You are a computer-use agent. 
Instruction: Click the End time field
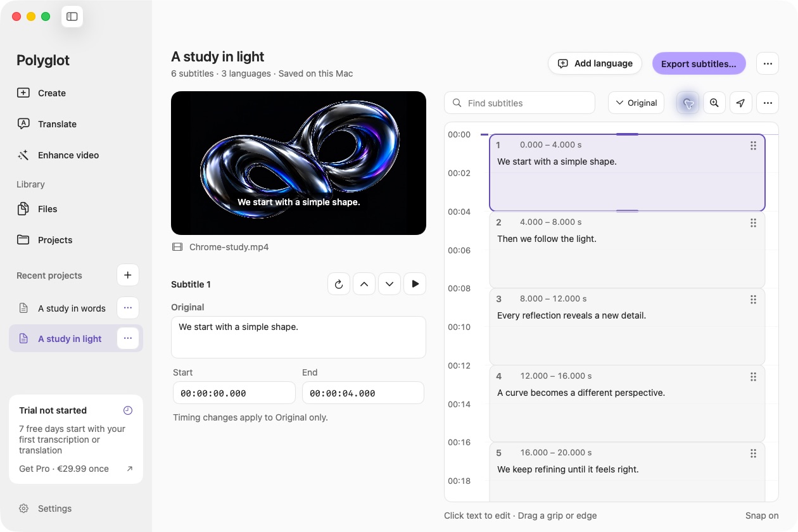coord(363,393)
